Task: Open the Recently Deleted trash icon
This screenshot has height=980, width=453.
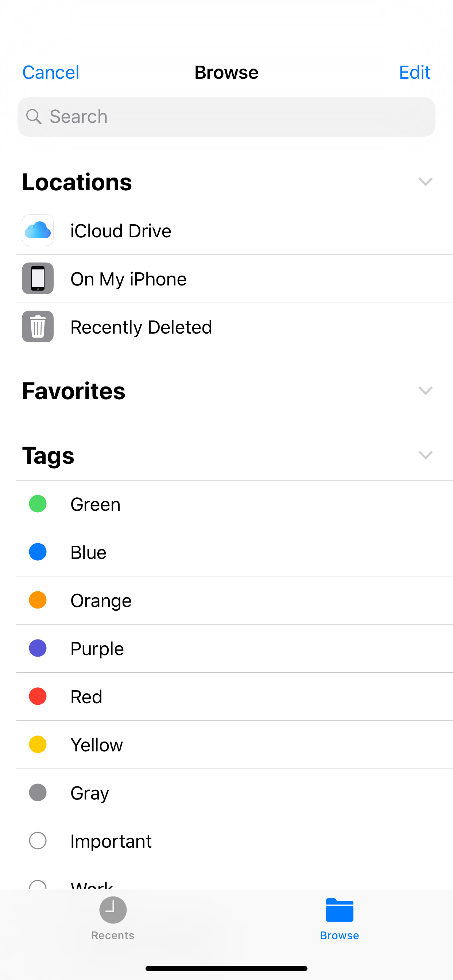Action: click(38, 327)
